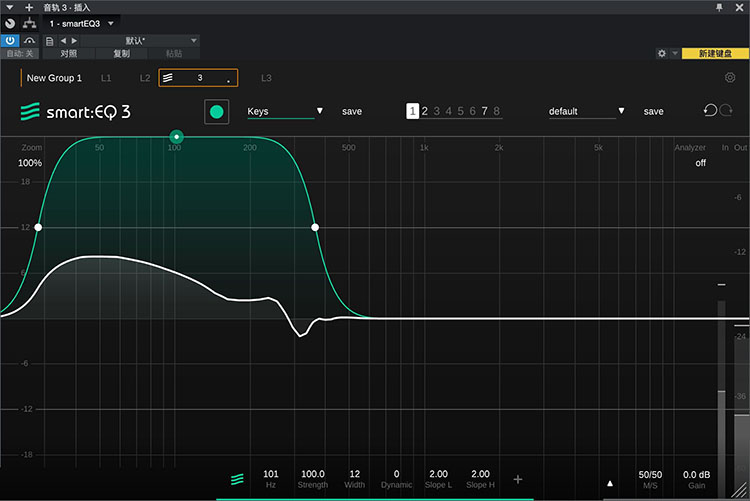Image resolution: width=750 pixels, height=501 pixels.
Task: Click the redo arrow icon
Action: (726, 110)
